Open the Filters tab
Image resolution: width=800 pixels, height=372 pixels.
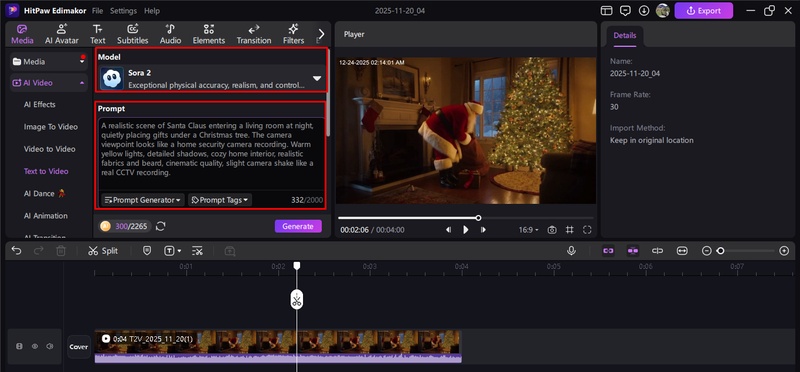[293, 35]
